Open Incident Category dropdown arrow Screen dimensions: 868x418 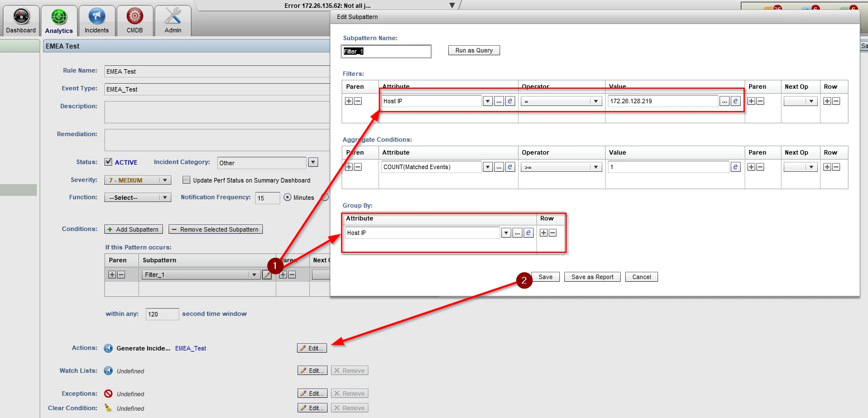point(313,162)
